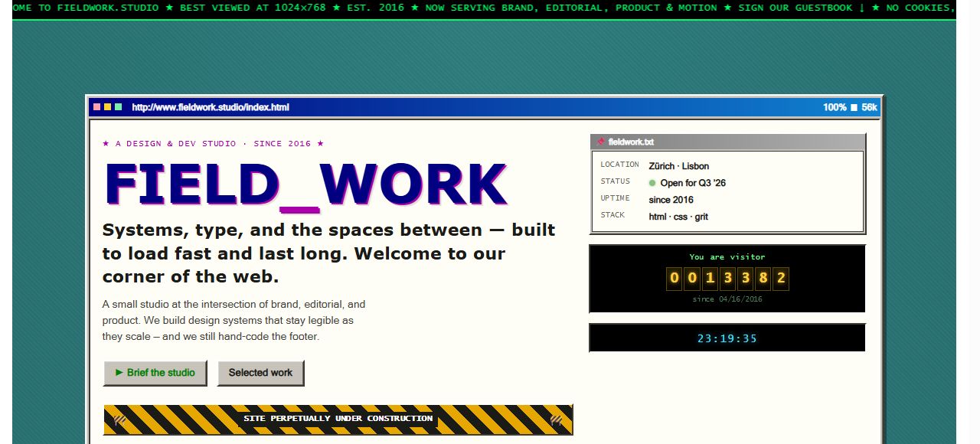980x444 pixels.
Task: Click the Zürich · Lisbon location value
Action: point(679,166)
